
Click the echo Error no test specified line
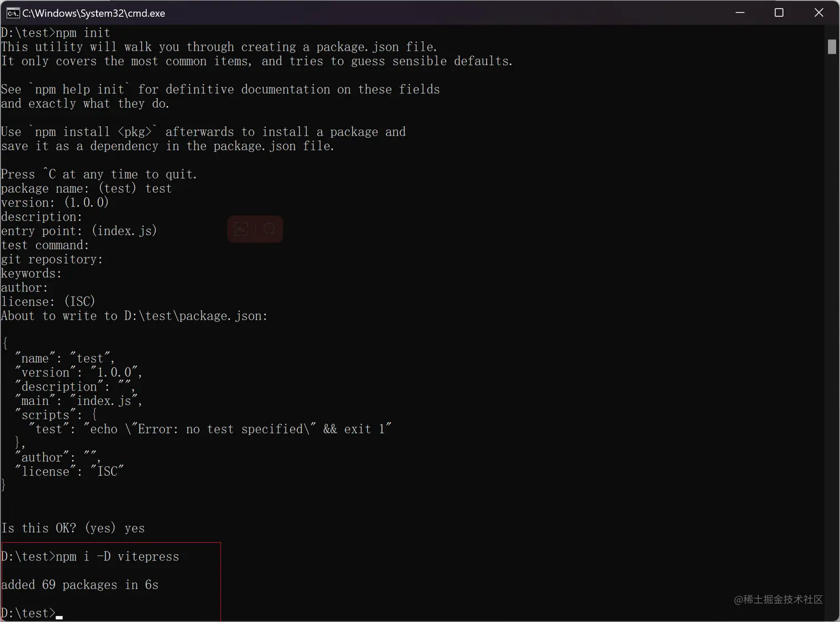click(210, 429)
